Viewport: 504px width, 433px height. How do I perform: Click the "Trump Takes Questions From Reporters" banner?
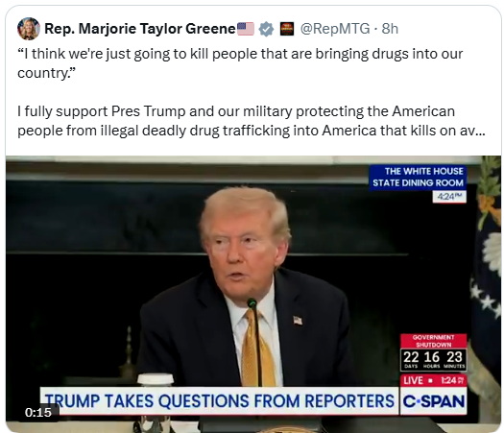(x=219, y=401)
